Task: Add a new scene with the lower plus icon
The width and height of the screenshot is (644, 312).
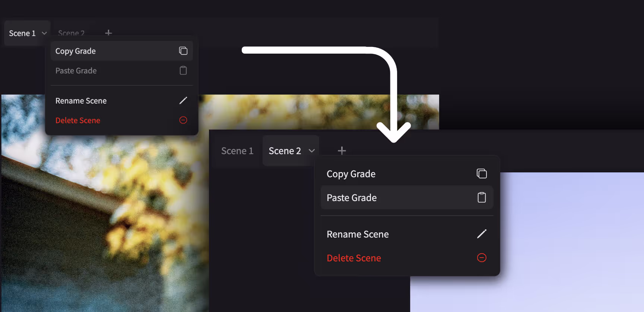Action: pos(342,151)
